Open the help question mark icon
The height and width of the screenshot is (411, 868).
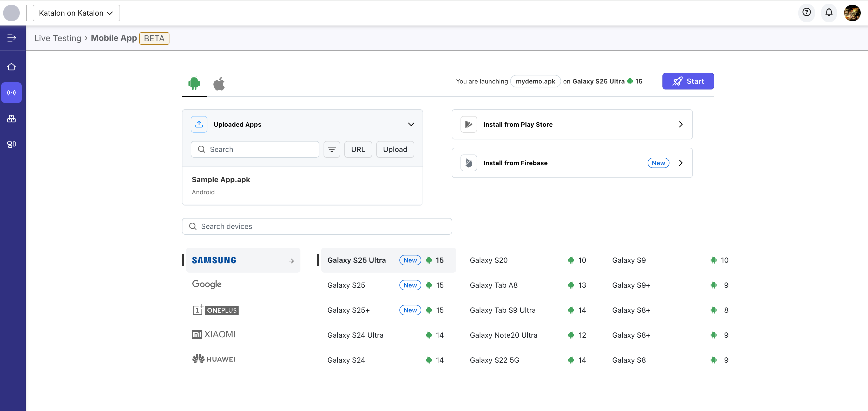click(806, 12)
